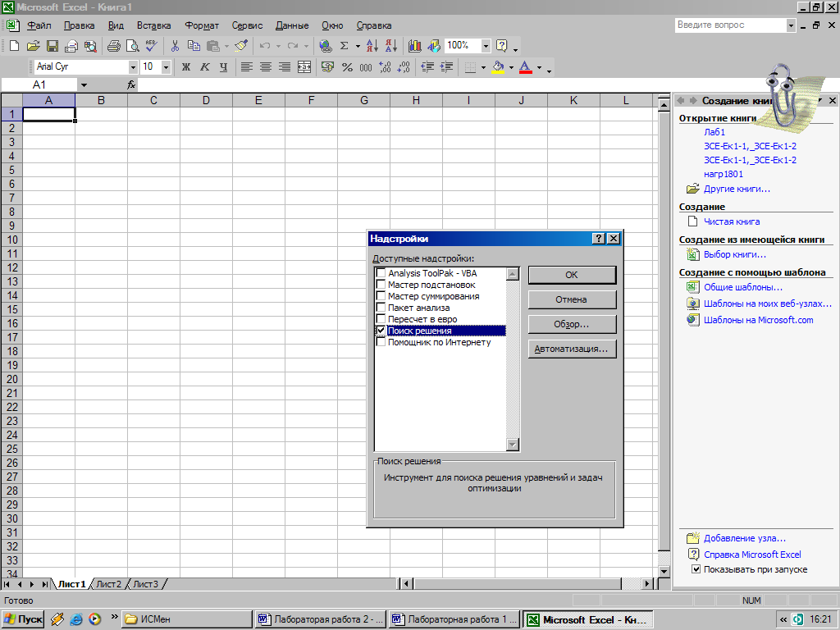Screen dimensions: 840x630
Task: Toggle bold Ж formatting button
Action: pos(186,67)
